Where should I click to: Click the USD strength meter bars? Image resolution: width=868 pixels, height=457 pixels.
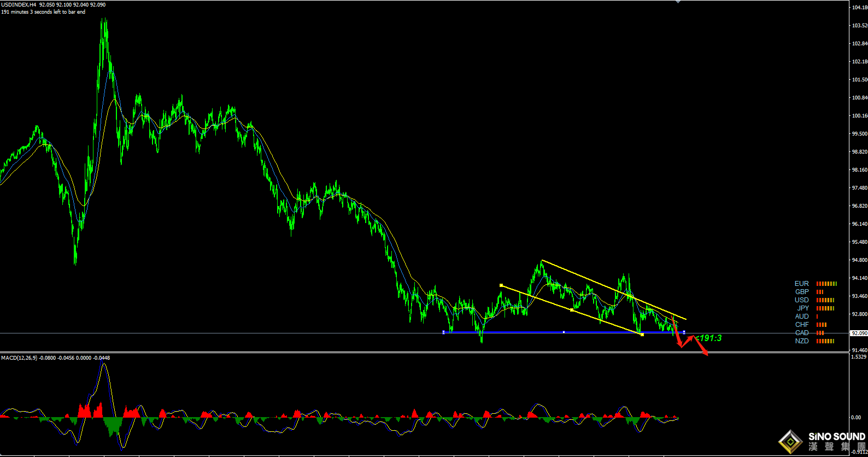[825, 300]
